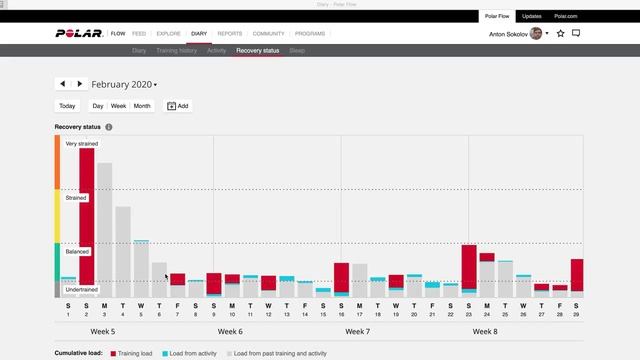
Task: Click the red training bar on Sunday 16
Action: 341,278
